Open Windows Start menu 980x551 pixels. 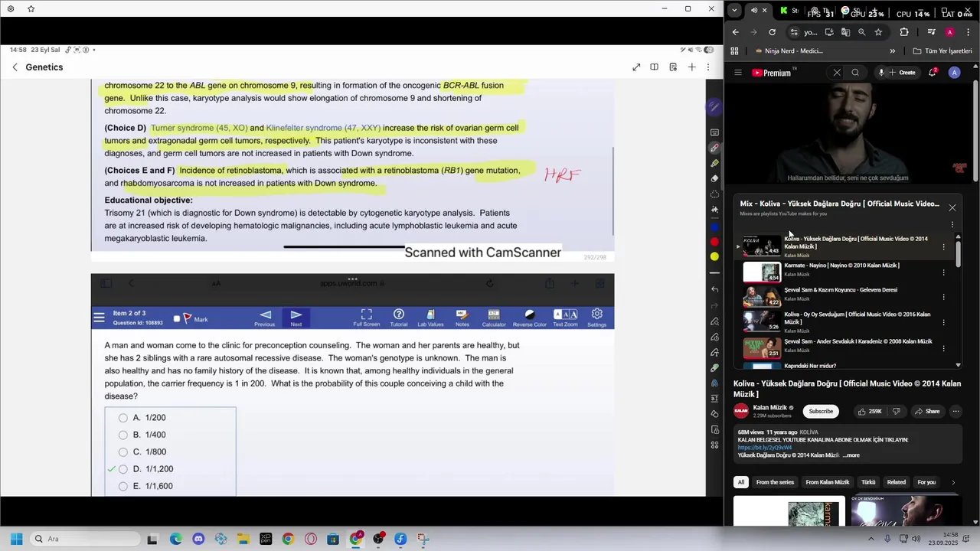click(x=16, y=539)
